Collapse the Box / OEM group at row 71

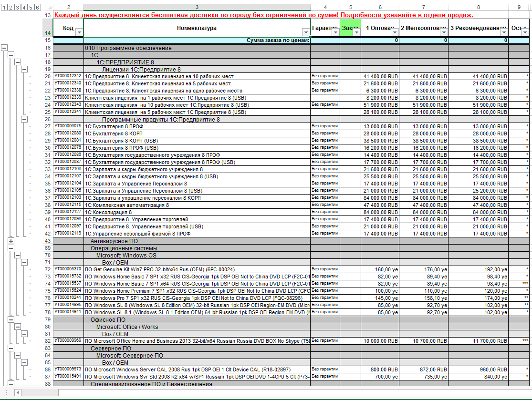24,262
